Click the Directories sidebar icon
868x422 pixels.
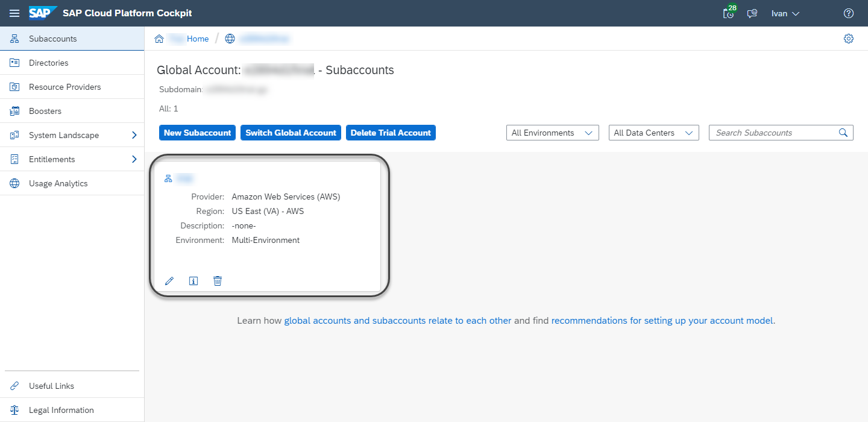15,63
